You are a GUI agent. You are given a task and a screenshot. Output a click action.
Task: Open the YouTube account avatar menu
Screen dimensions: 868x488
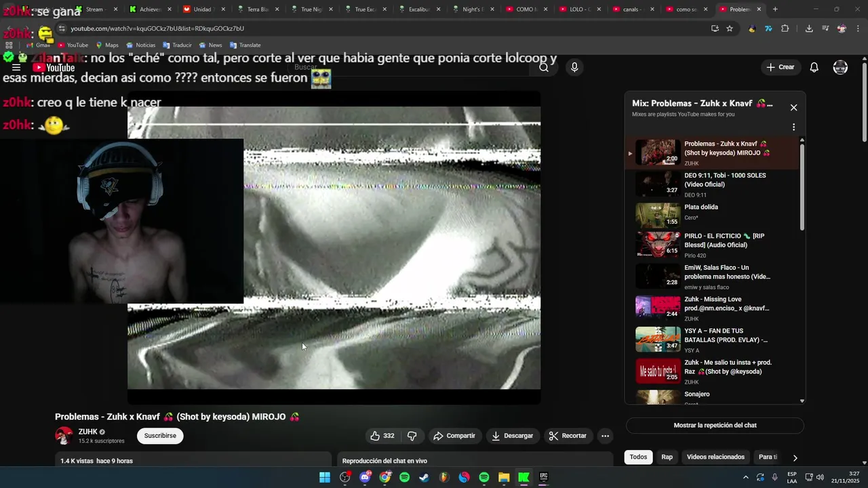(x=840, y=67)
